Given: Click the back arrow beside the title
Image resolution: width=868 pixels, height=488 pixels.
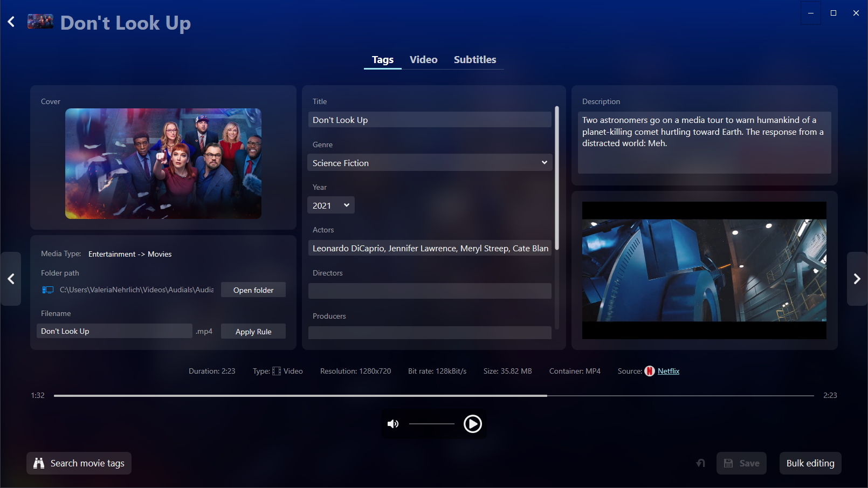Looking at the screenshot, I should 11,22.
